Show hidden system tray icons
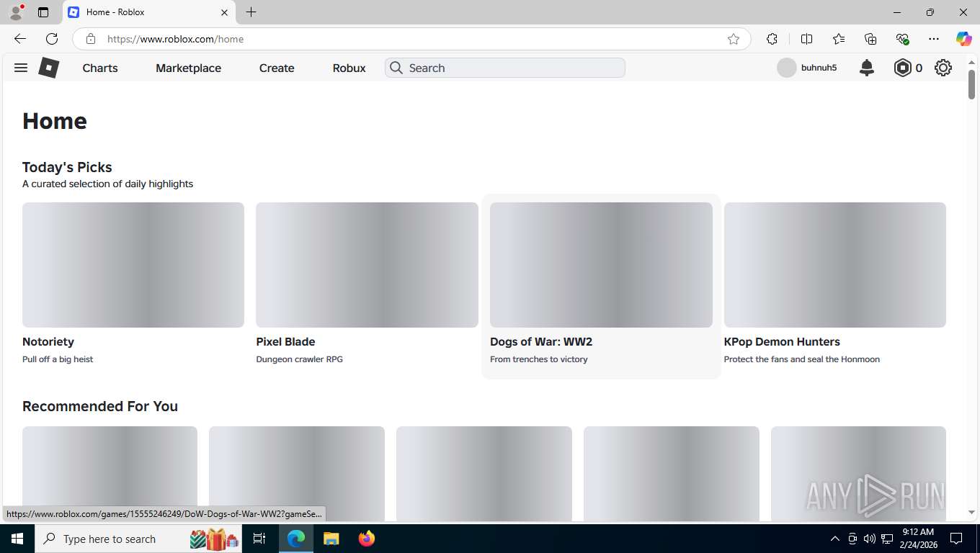Image resolution: width=980 pixels, height=553 pixels. pyautogui.click(x=835, y=539)
